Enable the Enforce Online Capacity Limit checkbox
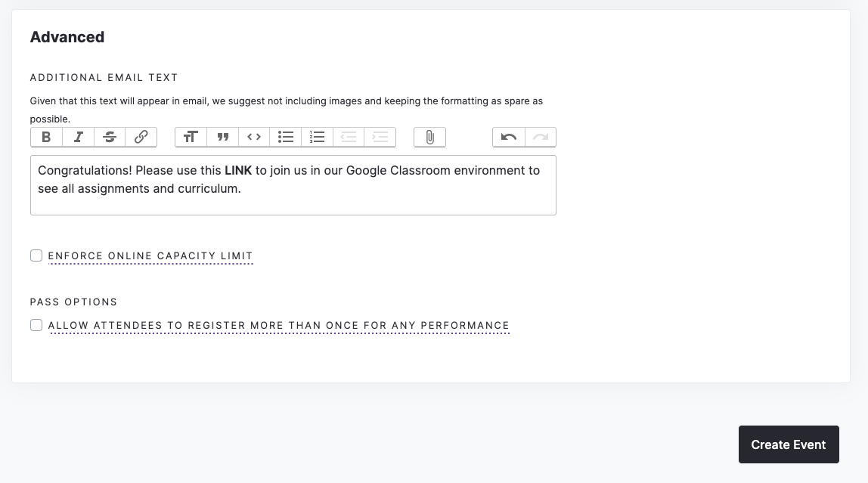This screenshot has height=483, width=868. (36, 255)
